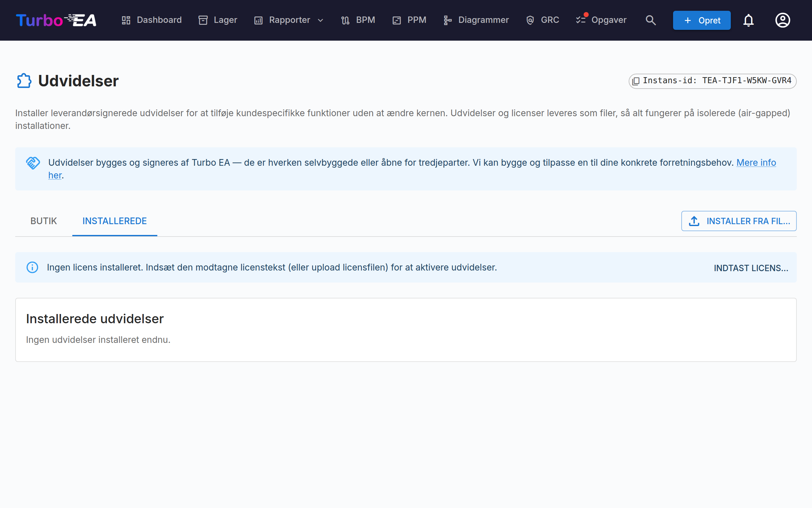
Task: Open the user account menu
Action: pyautogui.click(x=783, y=20)
